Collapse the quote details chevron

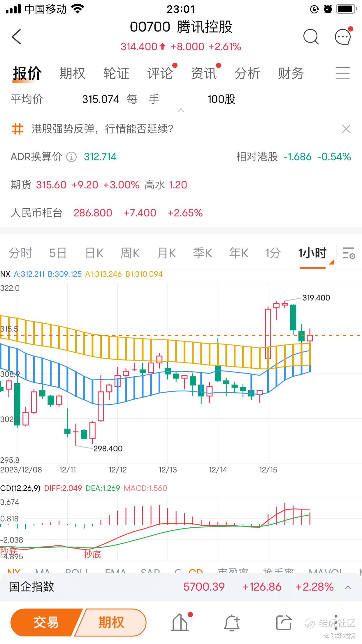point(181,110)
